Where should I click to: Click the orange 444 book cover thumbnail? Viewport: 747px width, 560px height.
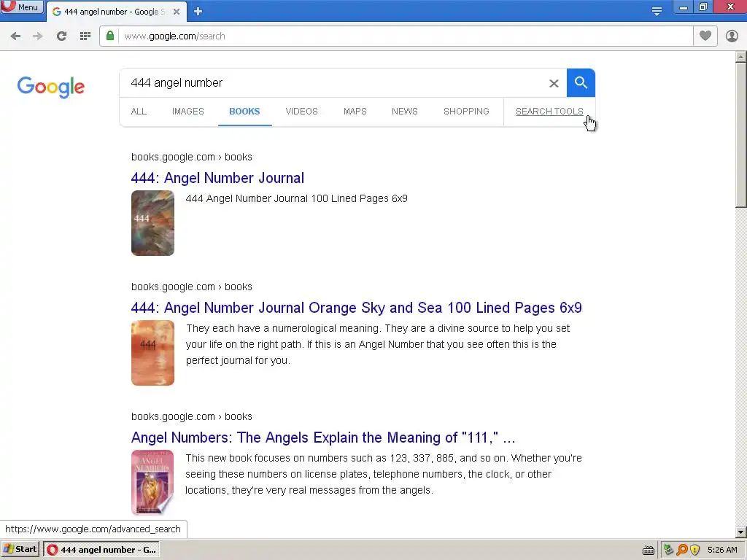(x=153, y=353)
